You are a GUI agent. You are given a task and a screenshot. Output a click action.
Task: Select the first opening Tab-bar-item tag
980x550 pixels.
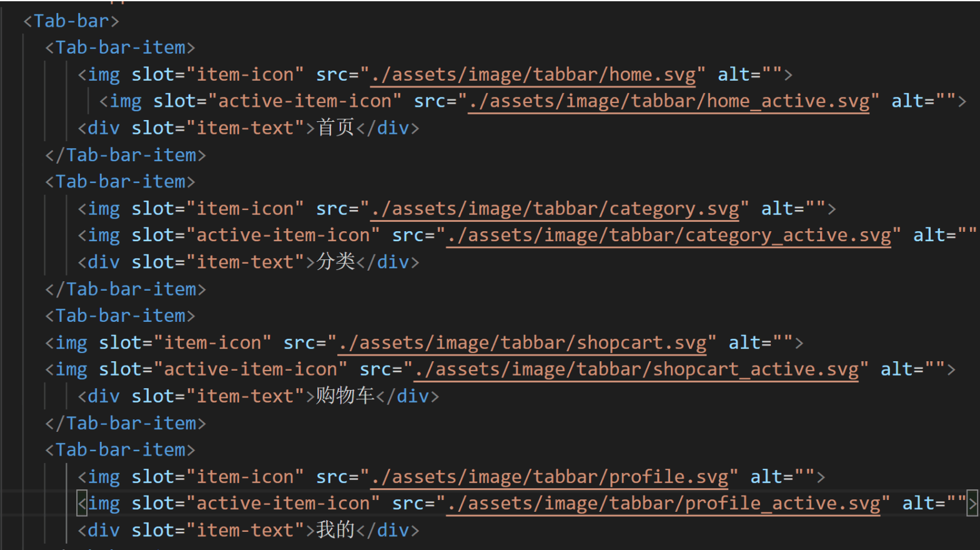click(120, 47)
